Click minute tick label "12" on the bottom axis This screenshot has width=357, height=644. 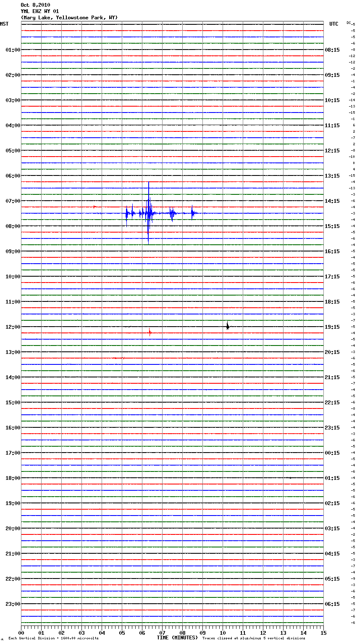263,633
